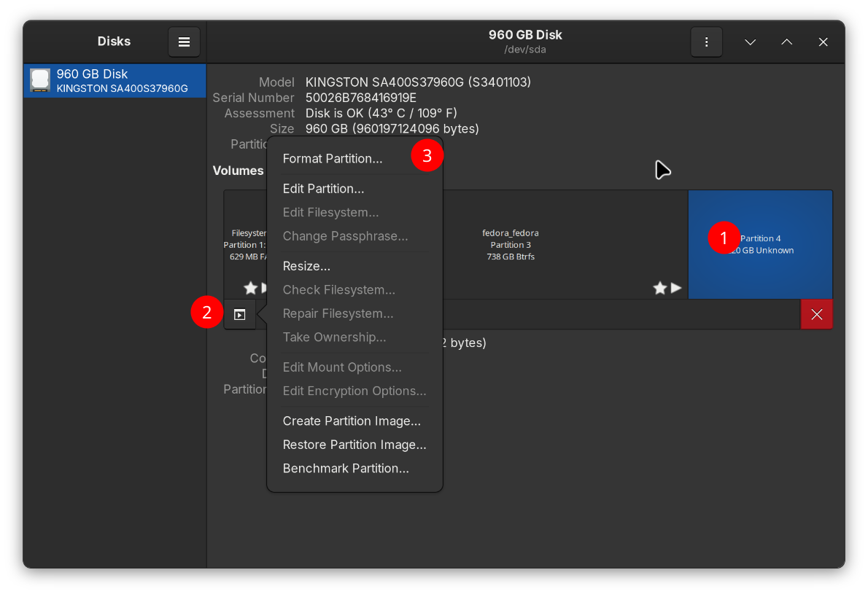The height and width of the screenshot is (594, 868).
Task: Click Restore Partition Image entry
Action: pyautogui.click(x=354, y=445)
